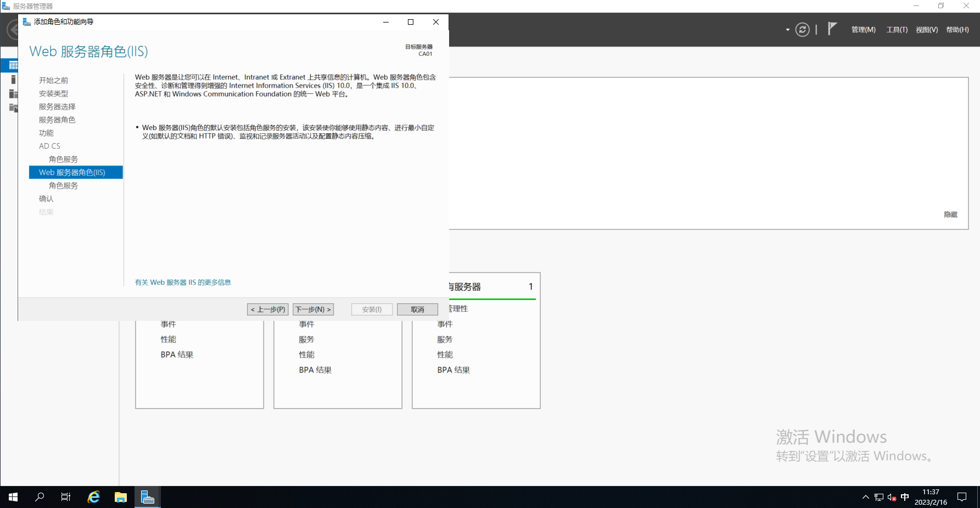Click the refresh icon in Server Manager header
This screenshot has width=980, height=508.
802,30
